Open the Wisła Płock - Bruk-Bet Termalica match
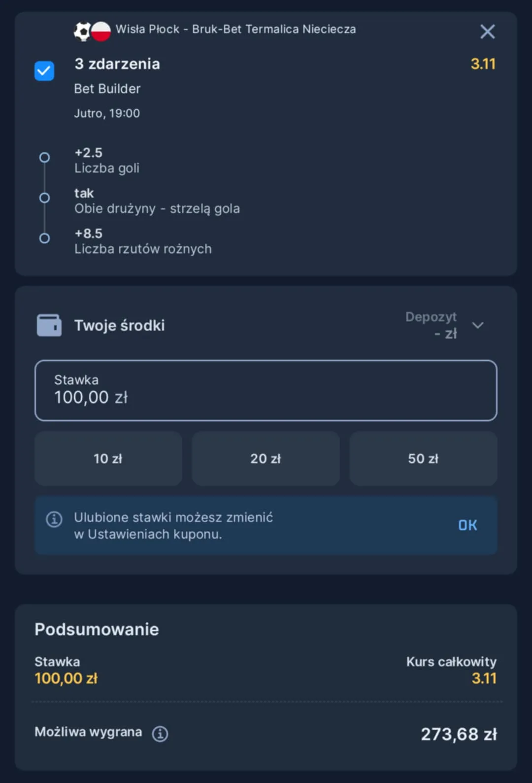This screenshot has height=783, width=532. [235, 30]
